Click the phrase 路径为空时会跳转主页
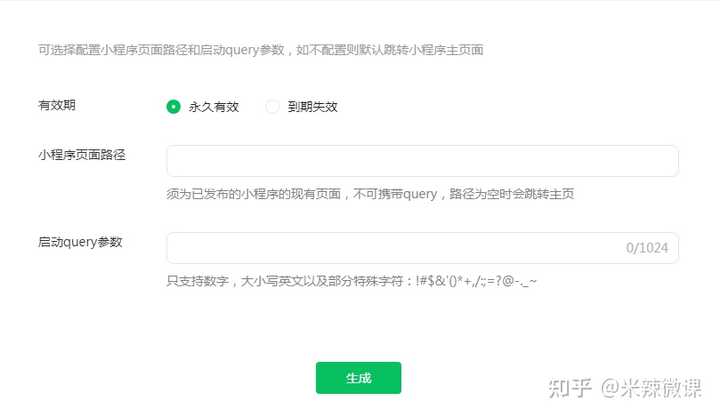 (512, 194)
